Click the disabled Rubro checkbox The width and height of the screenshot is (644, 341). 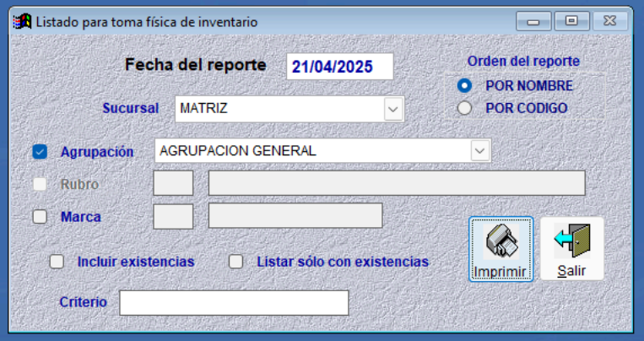[x=40, y=184]
